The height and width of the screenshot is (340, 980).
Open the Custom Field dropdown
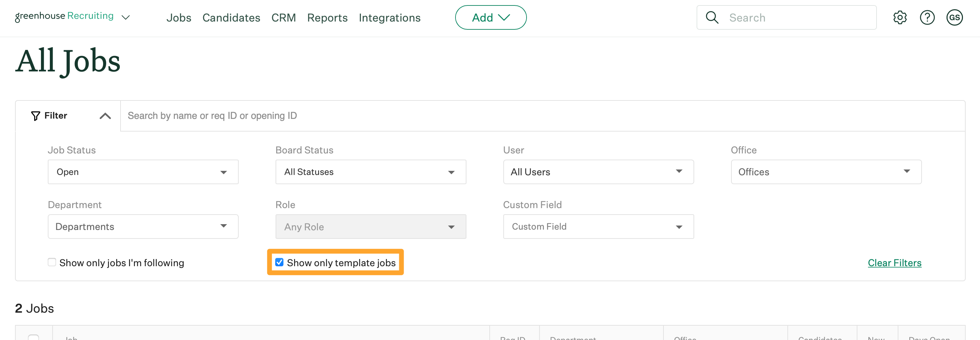click(598, 227)
